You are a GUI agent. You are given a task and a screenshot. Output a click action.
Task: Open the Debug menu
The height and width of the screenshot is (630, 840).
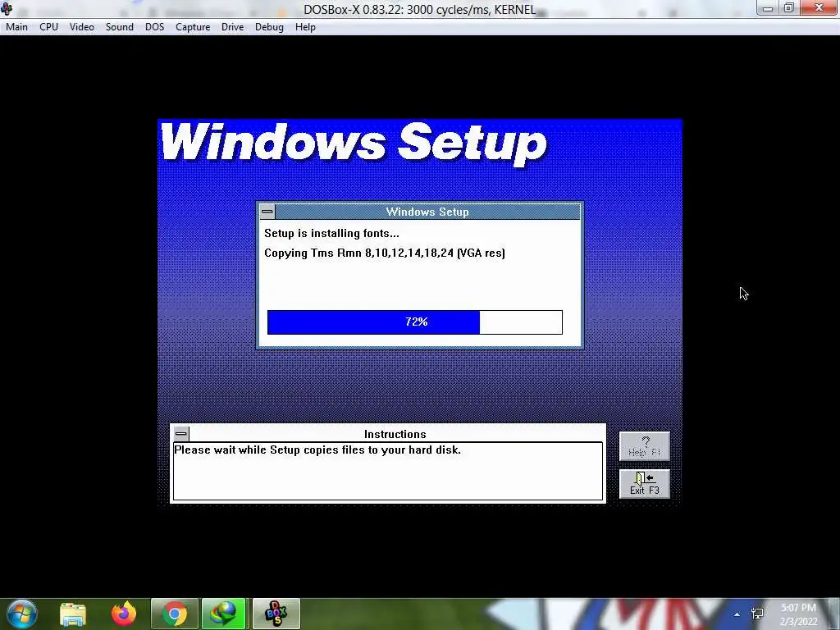click(269, 27)
